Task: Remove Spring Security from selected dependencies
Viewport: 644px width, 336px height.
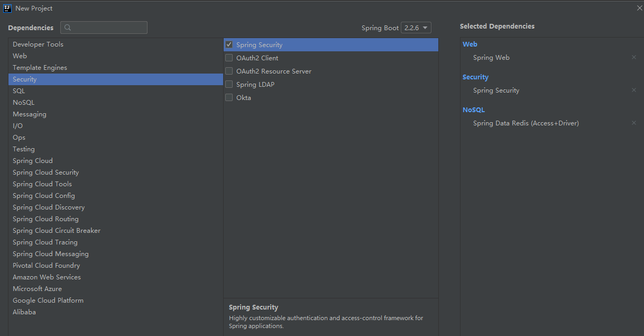Action: pos(634,90)
